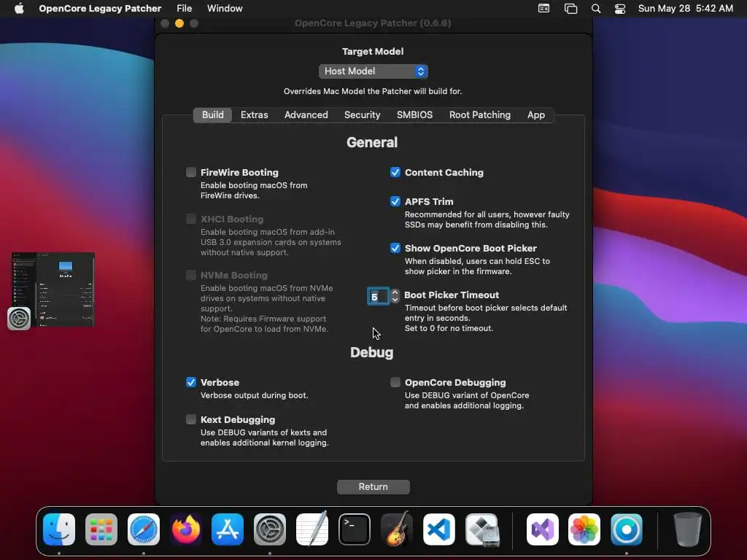Open OpenCore Legacy Patcher app menu
Viewport: 747px width, 560px height.
(100, 9)
